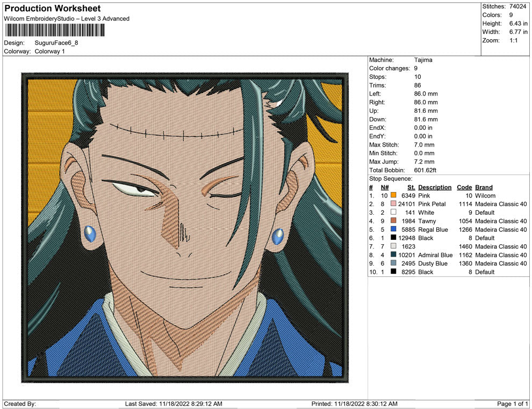This screenshot has height=409, width=532.
Task: Click stitch count '8295' in last row
Action: point(408,272)
